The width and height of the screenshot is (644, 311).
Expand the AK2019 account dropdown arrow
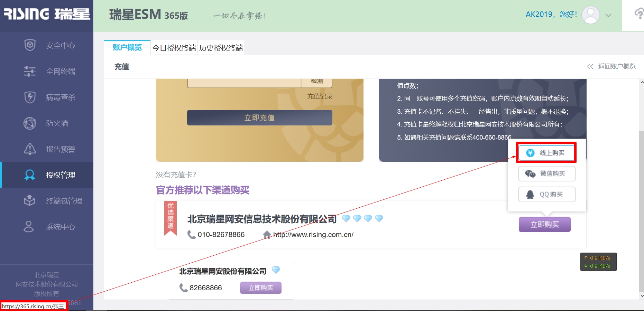point(608,15)
